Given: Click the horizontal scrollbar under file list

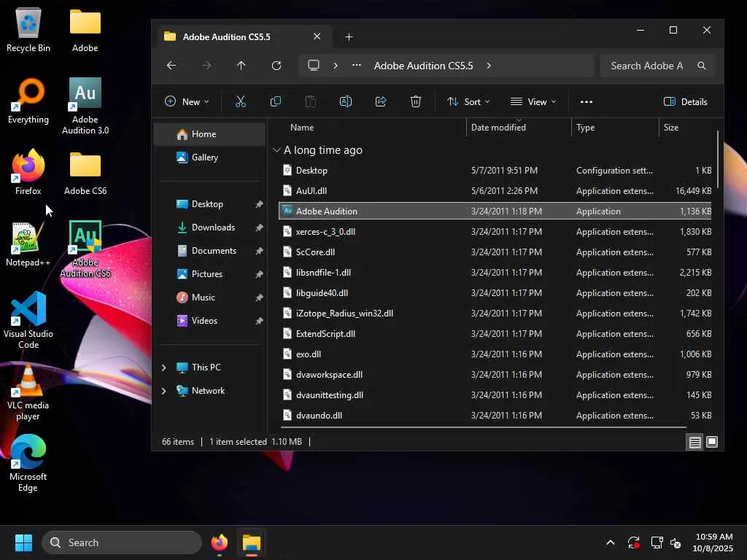Looking at the screenshot, I should pos(484,427).
